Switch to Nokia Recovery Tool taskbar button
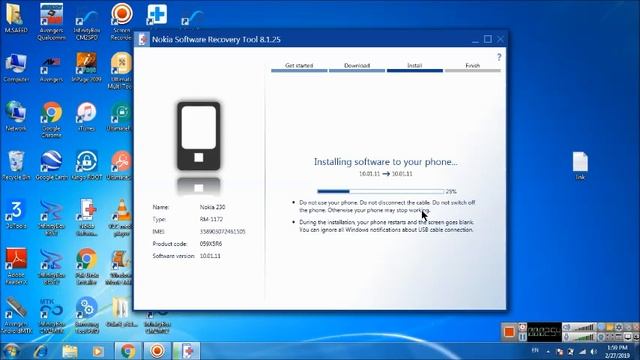Image resolution: width=640 pixels, height=360 pixels. (187, 351)
